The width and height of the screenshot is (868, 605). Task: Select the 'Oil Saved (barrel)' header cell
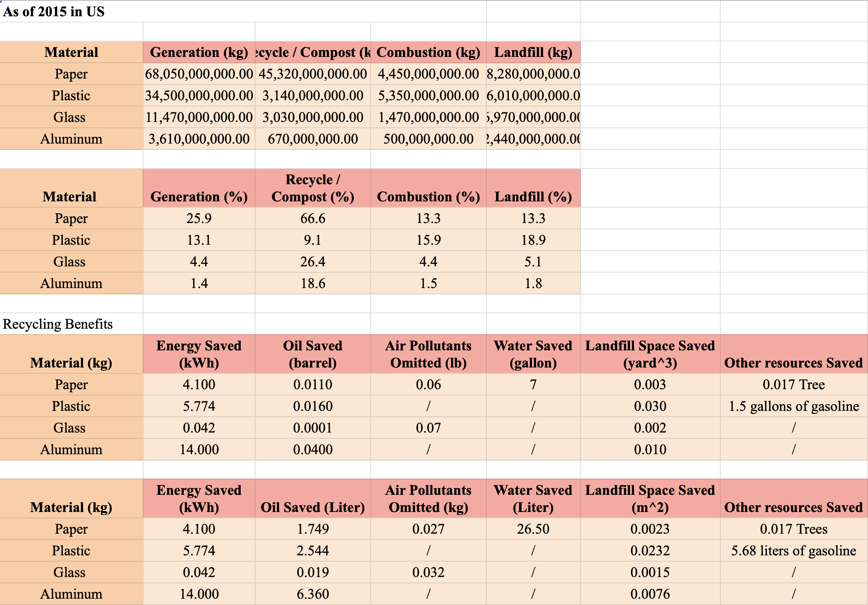pos(313,354)
